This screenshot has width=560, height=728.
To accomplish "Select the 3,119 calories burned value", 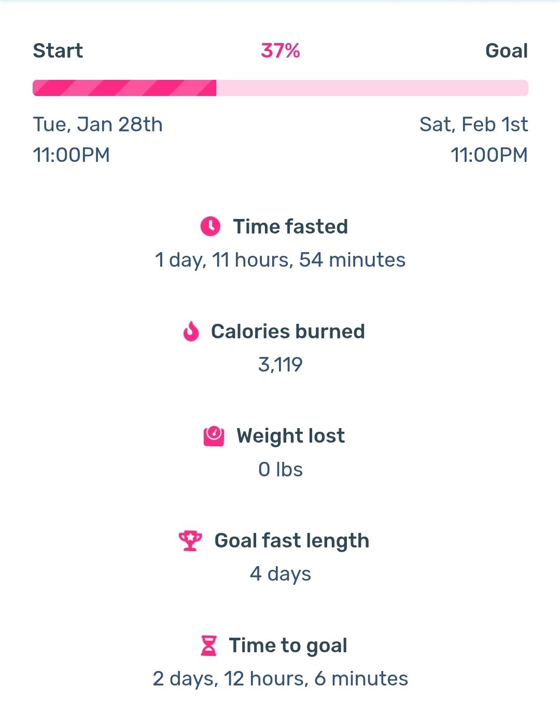I will click(x=281, y=365).
